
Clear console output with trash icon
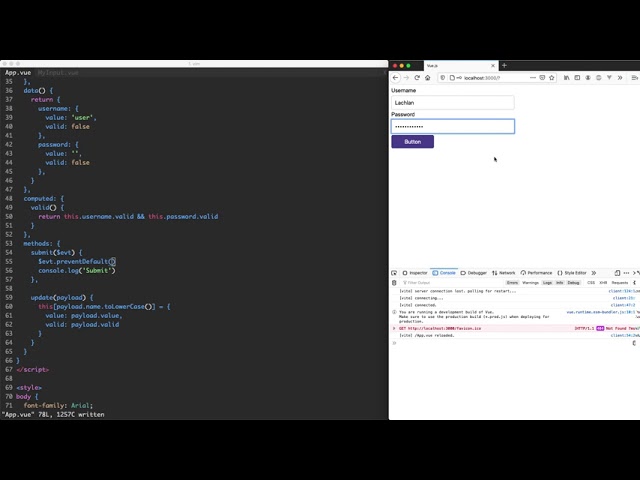point(394,282)
